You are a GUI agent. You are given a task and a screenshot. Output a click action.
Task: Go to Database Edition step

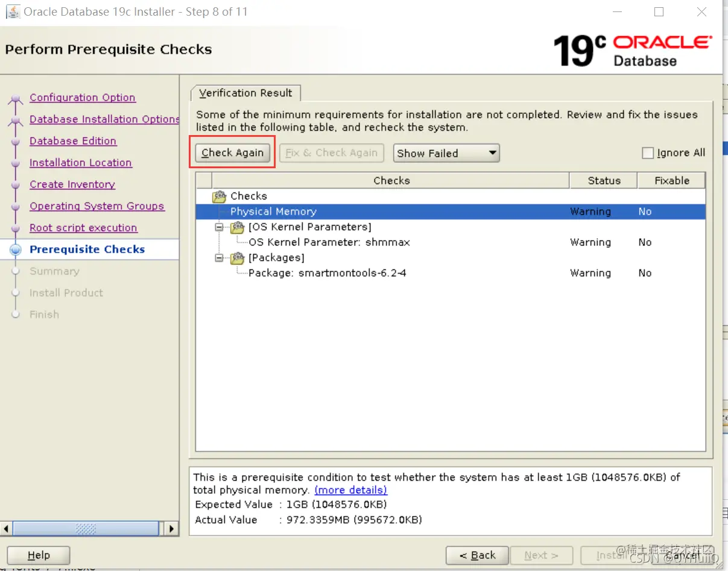pos(73,141)
